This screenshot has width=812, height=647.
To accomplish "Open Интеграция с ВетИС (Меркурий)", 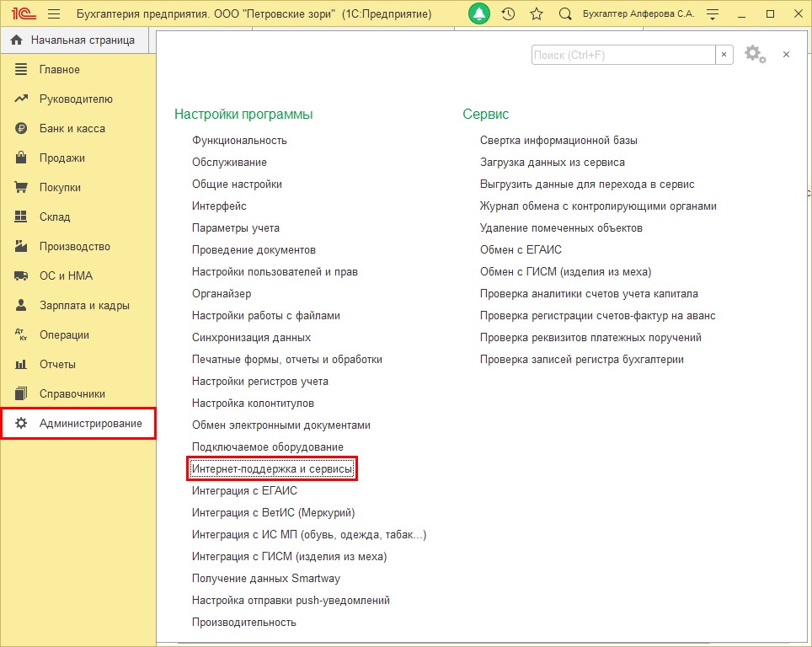I will tap(274, 512).
